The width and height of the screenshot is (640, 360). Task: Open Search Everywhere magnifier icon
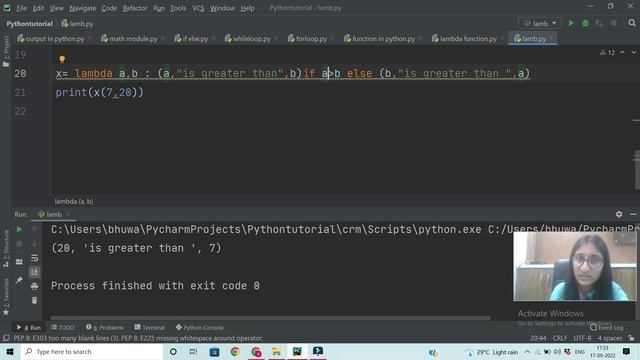coord(632,23)
